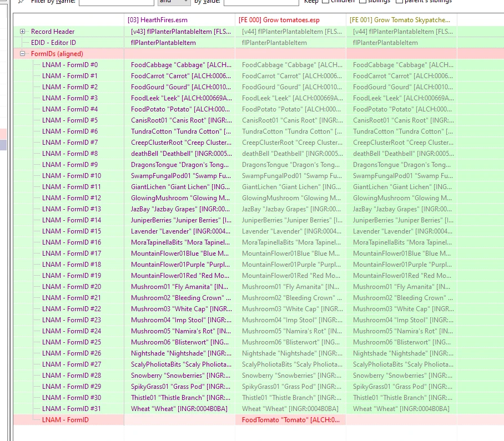Click MountainFlower01Purple in Skypatcher column
The image size is (504, 441).
point(402,265)
